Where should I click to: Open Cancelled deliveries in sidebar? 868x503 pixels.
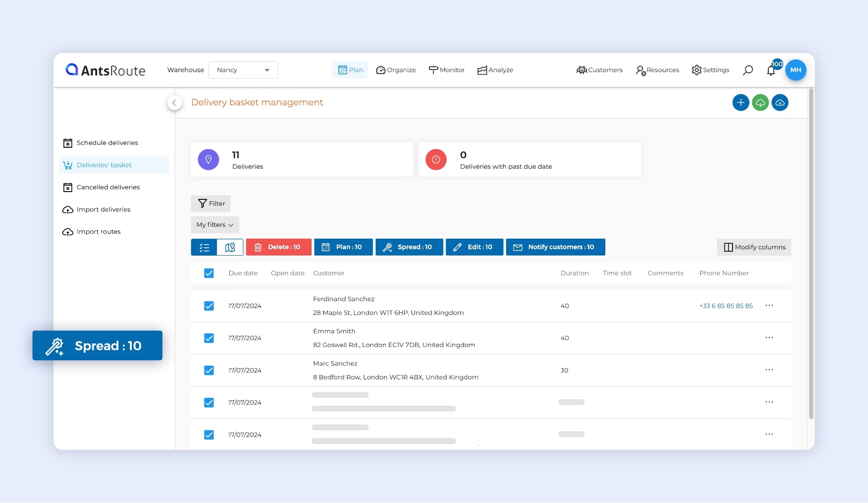(108, 187)
